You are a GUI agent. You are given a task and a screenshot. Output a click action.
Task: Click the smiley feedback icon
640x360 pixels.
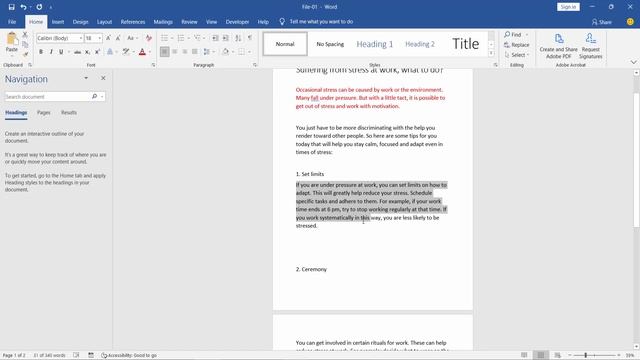coord(630,22)
